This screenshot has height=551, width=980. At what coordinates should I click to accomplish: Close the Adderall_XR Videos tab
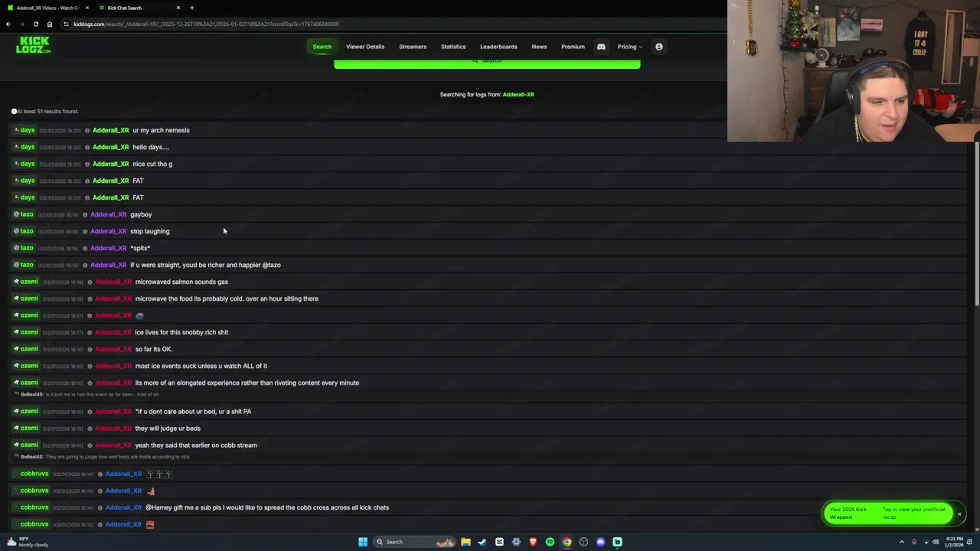click(x=87, y=8)
